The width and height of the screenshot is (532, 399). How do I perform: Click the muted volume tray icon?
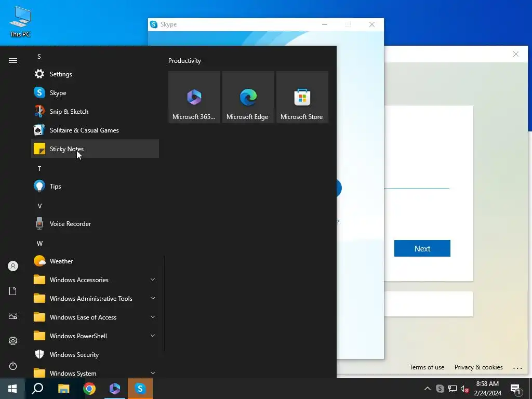[x=464, y=389]
